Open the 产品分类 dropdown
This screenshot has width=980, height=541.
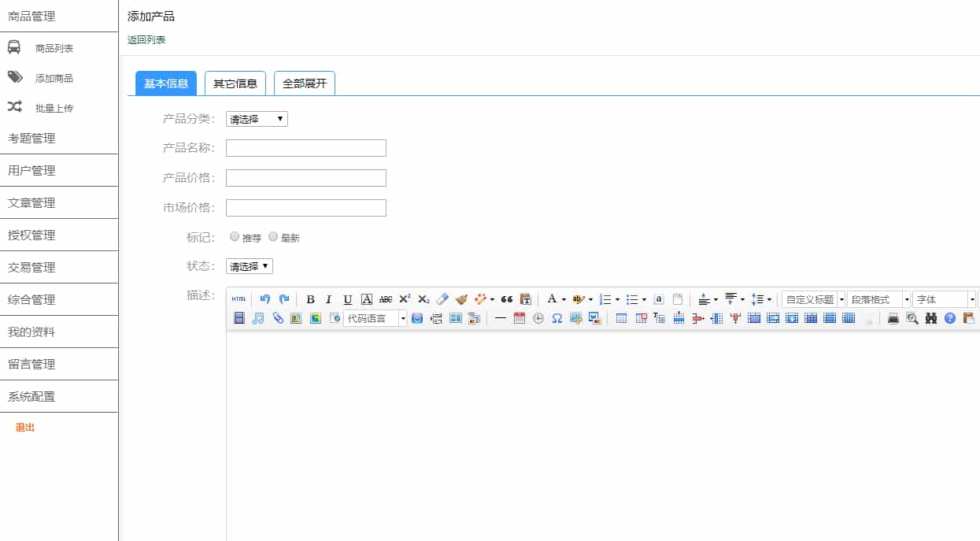257,119
